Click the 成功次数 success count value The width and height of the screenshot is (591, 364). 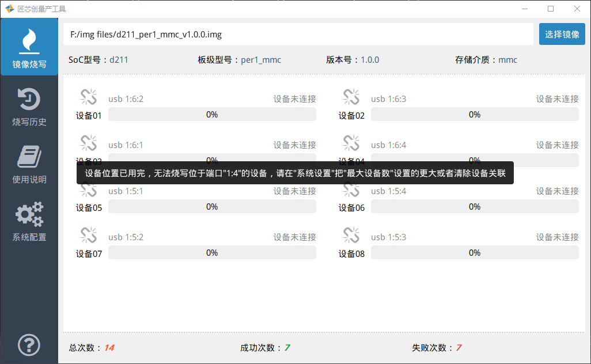coord(287,348)
